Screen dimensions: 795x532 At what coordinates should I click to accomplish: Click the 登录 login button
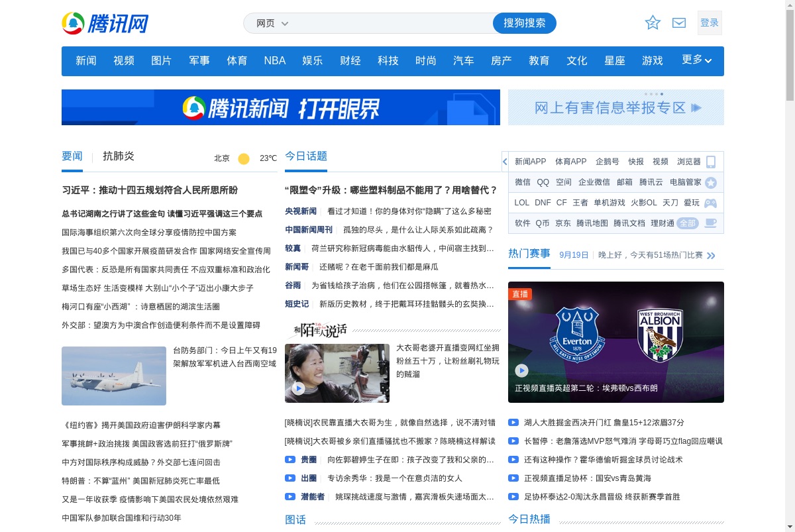pyautogui.click(x=710, y=23)
